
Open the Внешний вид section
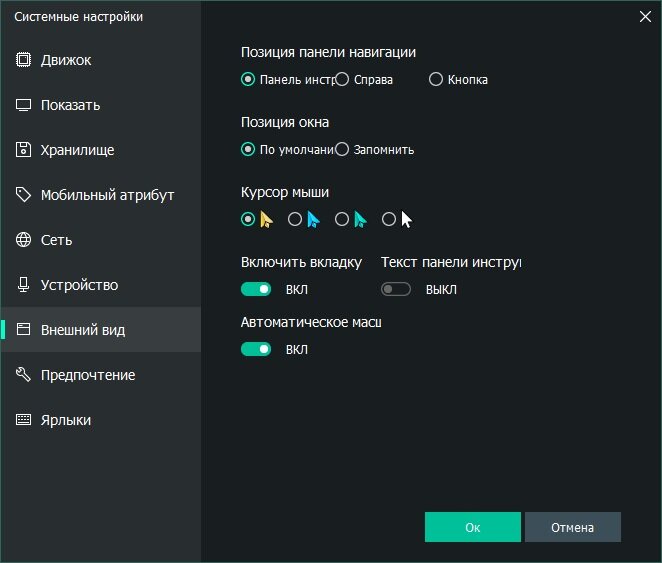100,330
